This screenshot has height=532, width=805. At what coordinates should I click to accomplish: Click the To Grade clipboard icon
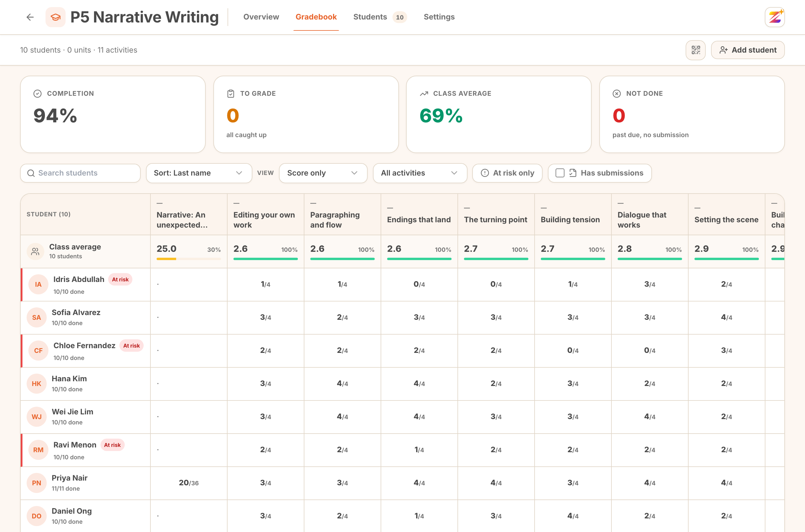[x=231, y=94]
